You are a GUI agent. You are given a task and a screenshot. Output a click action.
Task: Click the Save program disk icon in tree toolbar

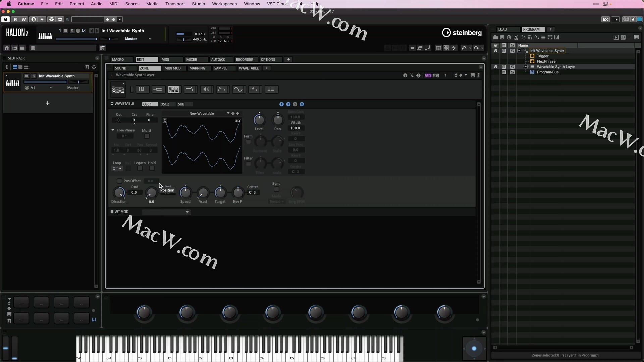(502, 37)
